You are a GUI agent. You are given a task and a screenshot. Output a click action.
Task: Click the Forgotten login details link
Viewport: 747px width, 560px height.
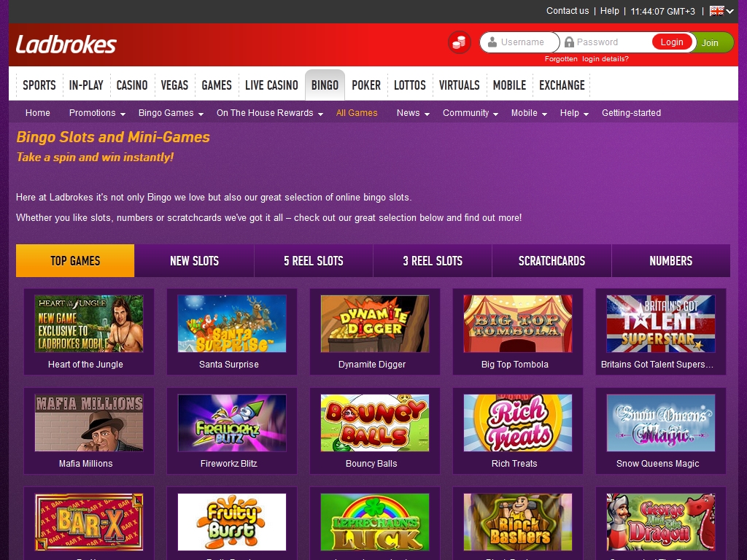587,59
